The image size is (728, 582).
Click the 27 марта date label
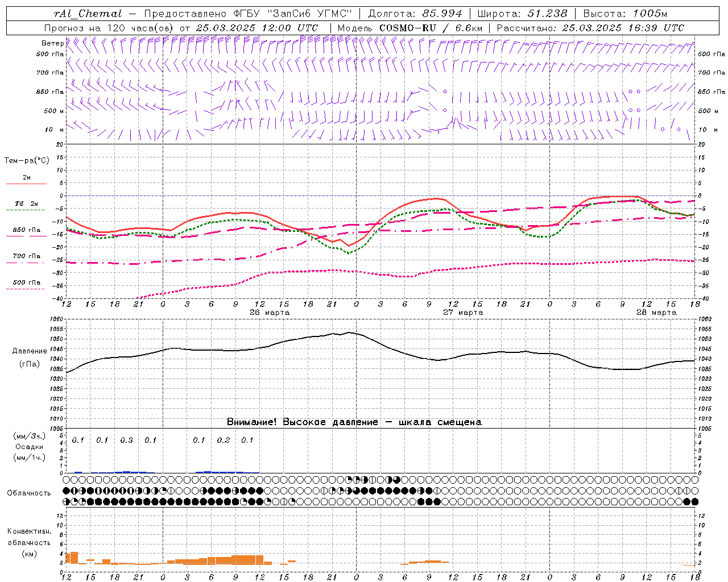(x=463, y=313)
